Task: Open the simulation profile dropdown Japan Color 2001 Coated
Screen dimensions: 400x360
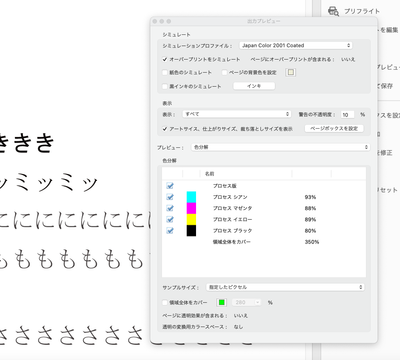Action: point(296,45)
